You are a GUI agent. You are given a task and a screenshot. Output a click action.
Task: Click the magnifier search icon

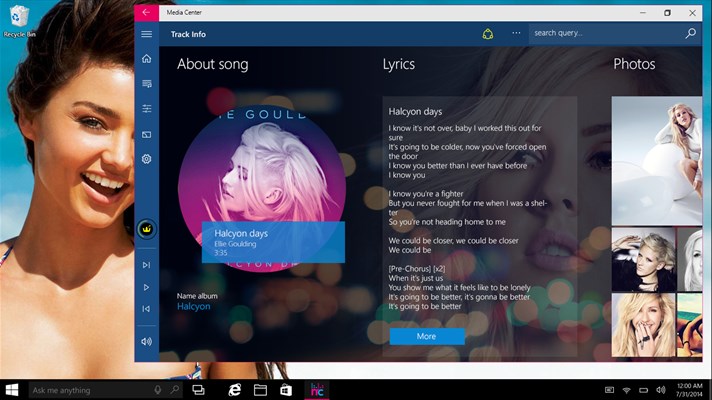tap(691, 33)
